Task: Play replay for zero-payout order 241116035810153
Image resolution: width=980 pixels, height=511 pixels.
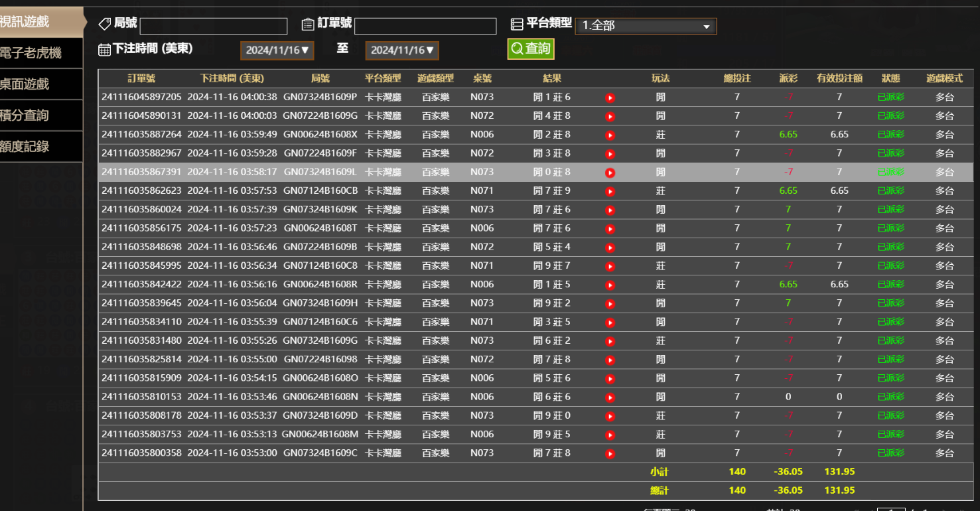Action: [610, 397]
